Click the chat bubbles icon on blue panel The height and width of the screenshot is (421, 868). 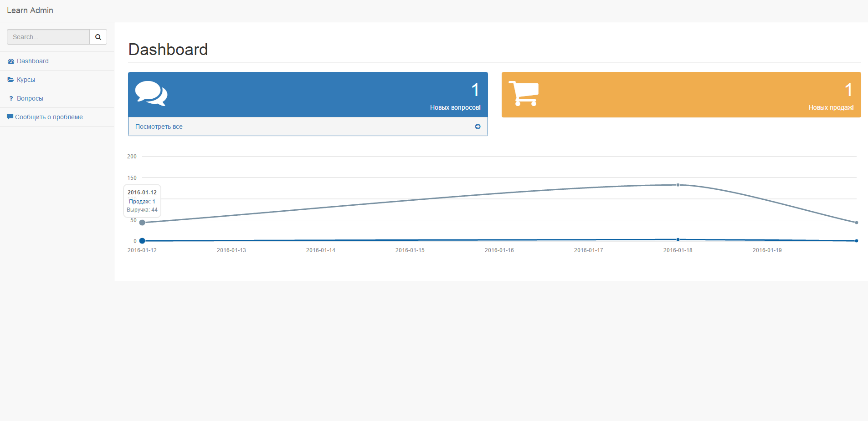(151, 93)
